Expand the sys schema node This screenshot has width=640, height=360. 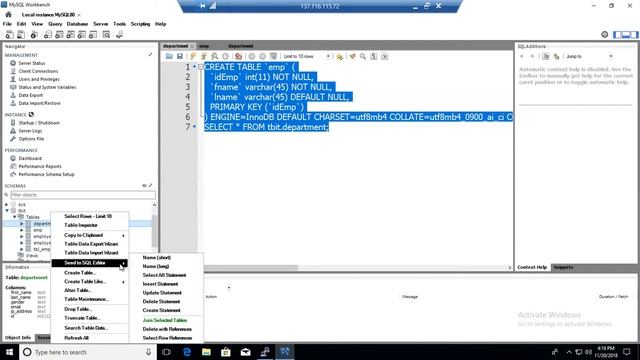click(x=7, y=204)
